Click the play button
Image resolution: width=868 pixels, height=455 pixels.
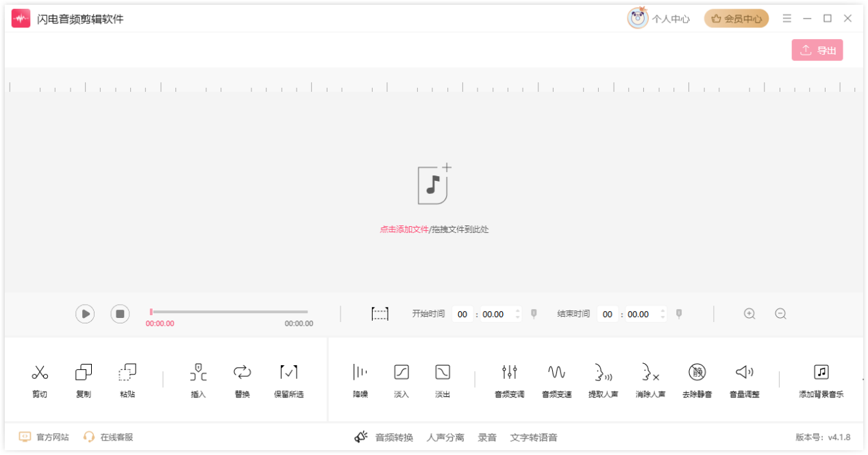pos(85,314)
